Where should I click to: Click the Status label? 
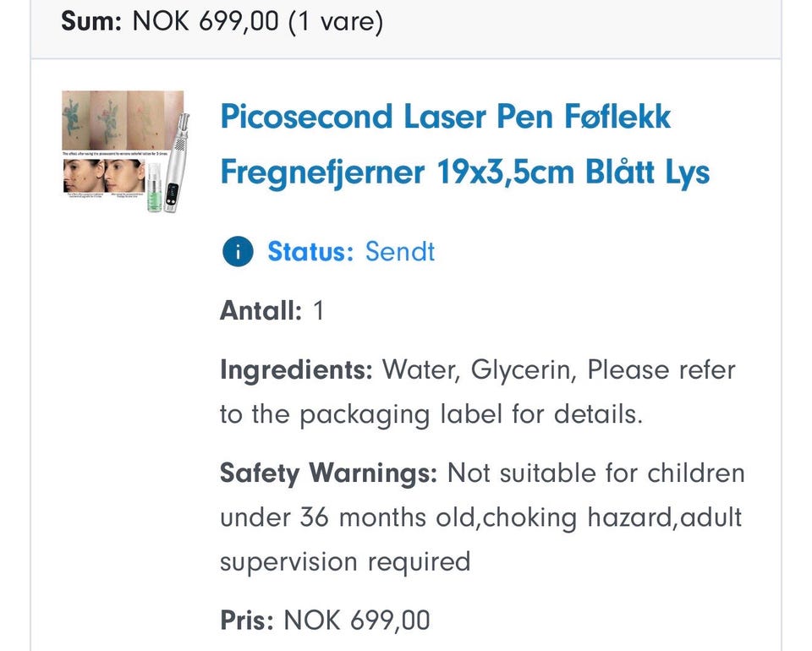[310, 252]
